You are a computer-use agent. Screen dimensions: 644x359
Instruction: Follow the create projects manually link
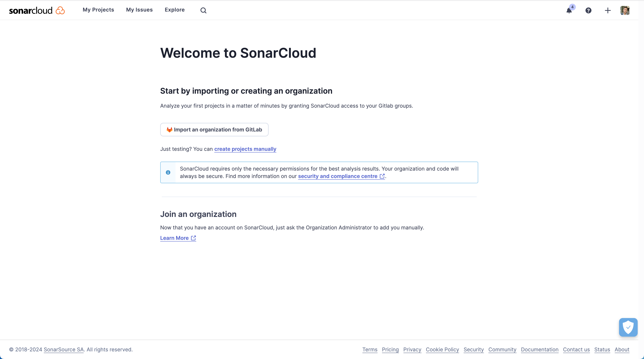coord(245,149)
